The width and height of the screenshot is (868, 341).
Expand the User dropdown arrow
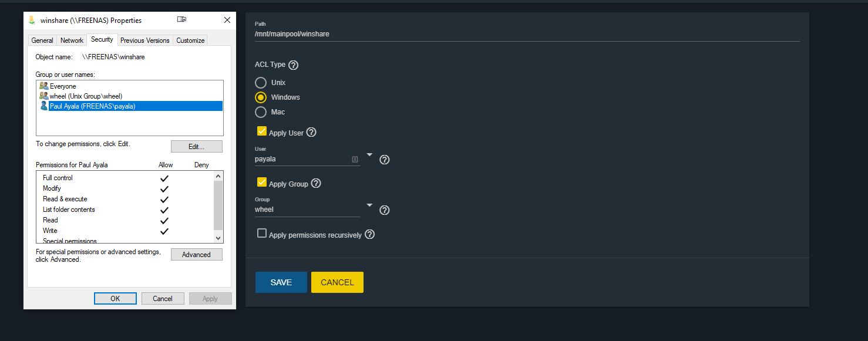click(x=369, y=154)
